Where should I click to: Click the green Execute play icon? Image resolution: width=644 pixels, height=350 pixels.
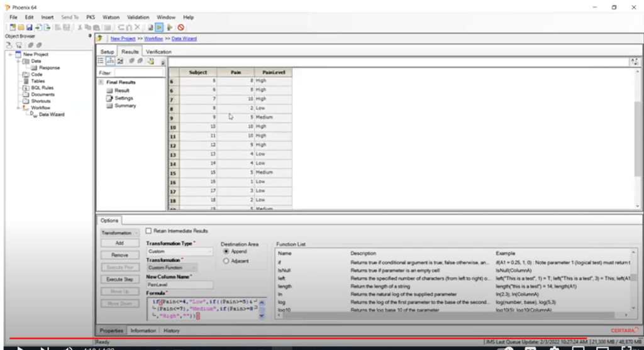click(x=159, y=28)
